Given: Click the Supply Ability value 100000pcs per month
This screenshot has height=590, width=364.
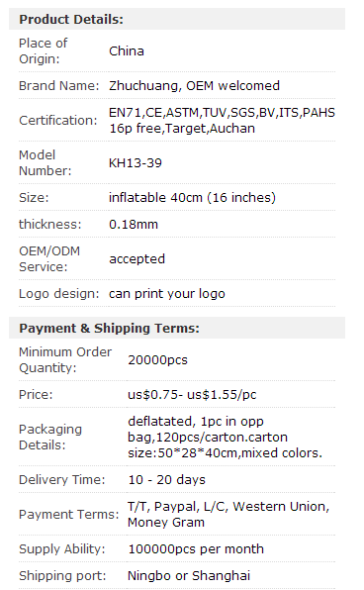Looking at the screenshot, I should [196, 549].
